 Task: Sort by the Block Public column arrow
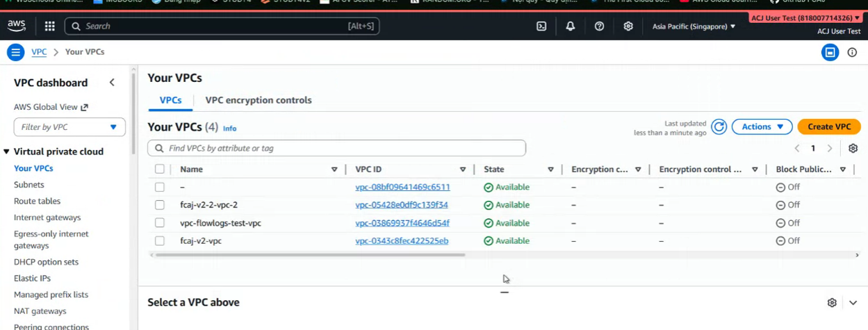843,170
